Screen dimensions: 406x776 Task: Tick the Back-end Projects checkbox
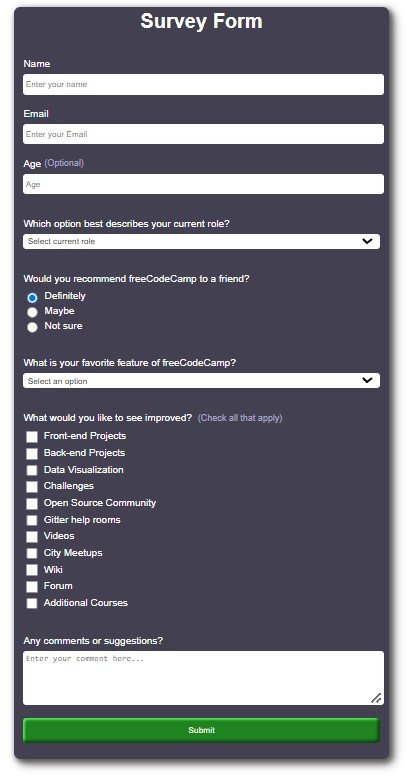pyautogui.click(x=32, y=453)
